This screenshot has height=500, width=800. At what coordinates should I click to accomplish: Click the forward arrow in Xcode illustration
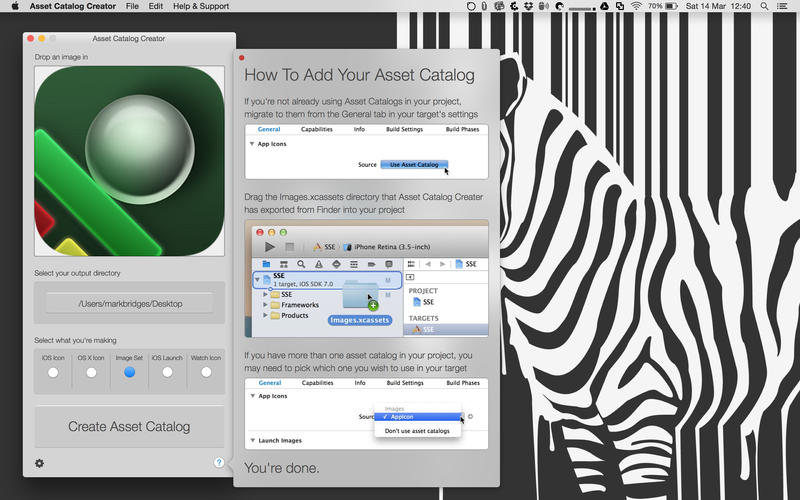tap(442, 264)
